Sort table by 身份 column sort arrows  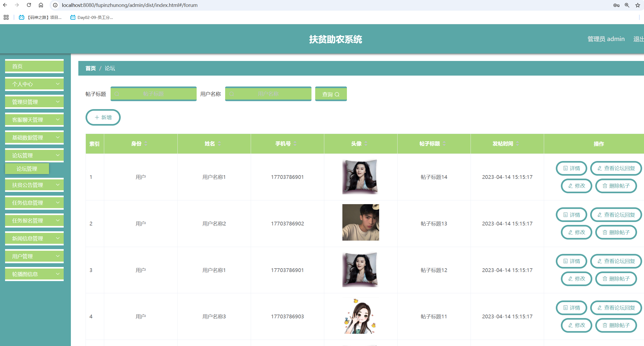[146, 144]
